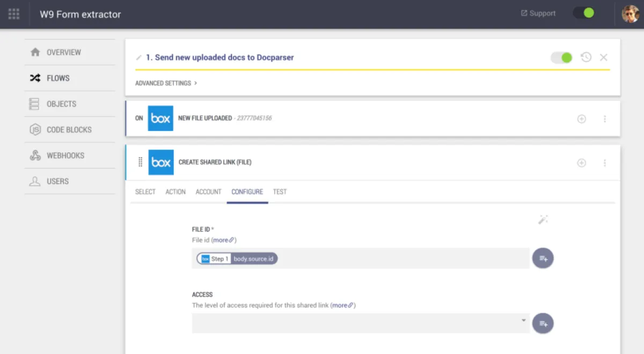Screen dimensions: 644x354
Task: Disable the Send new uploaded docs flow toggle
Action: [562, 57]
